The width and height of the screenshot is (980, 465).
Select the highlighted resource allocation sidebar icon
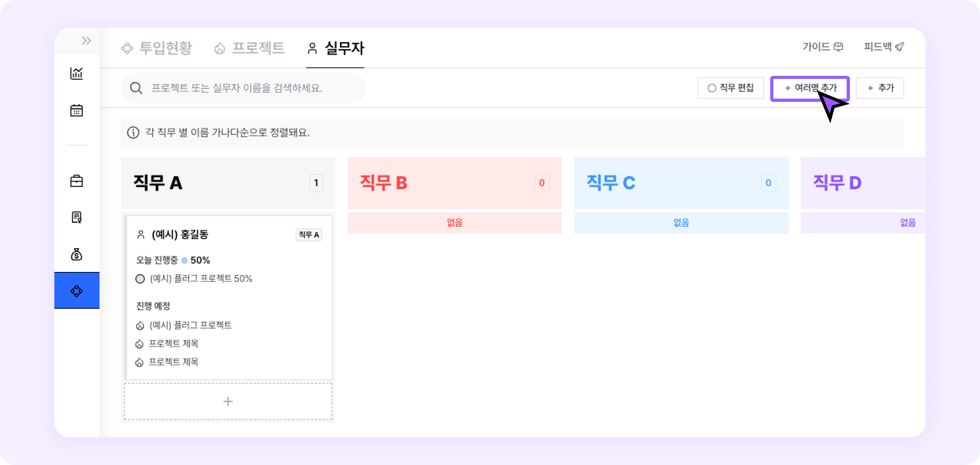(77, 291)
